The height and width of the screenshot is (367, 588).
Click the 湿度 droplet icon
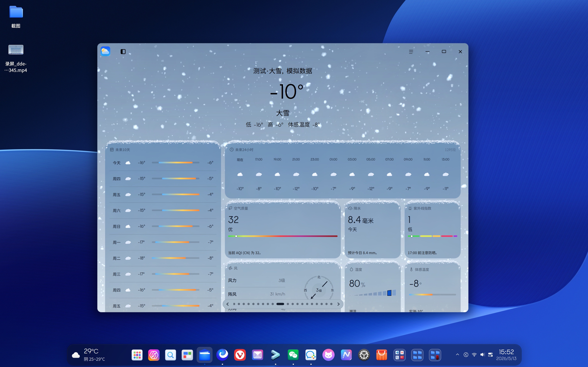[351, 270]
